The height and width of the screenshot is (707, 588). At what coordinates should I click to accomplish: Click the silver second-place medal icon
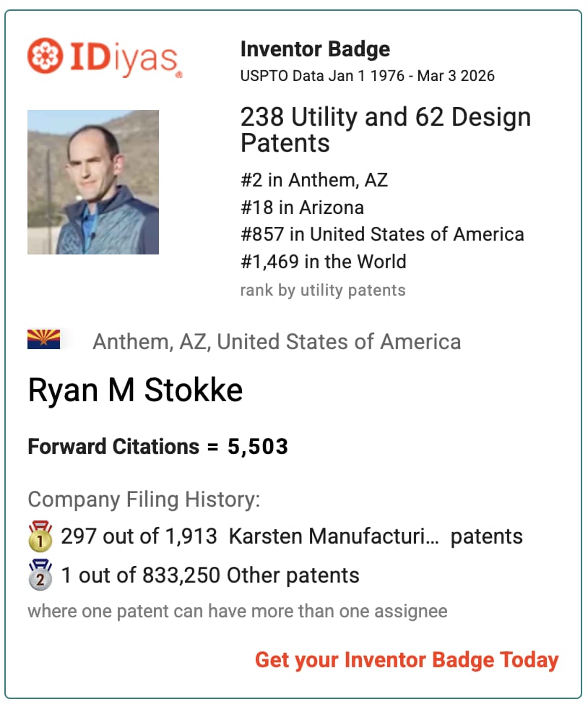coord(39,575)
